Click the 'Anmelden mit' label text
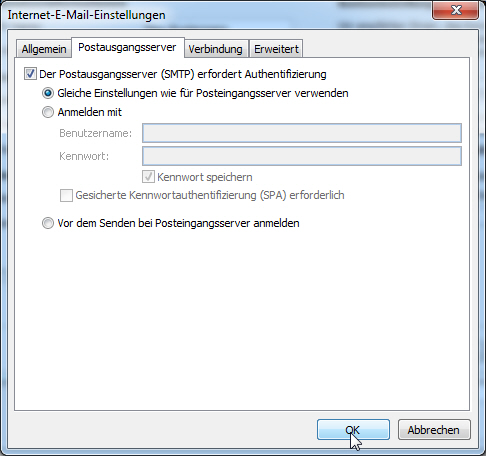Screen dimensions: 486x456 tap(90, 112)
